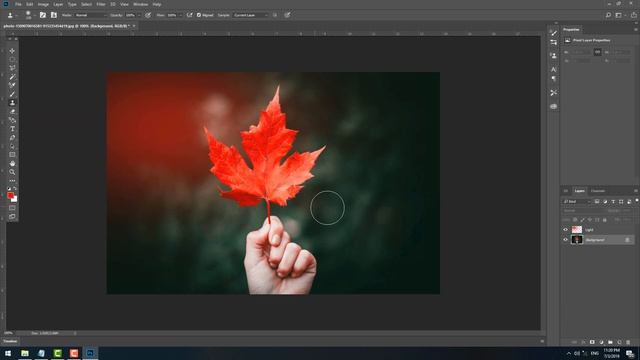This screenshot has height=360, width=640.
Task: Open the Filter menu
Action: point(101,4)
